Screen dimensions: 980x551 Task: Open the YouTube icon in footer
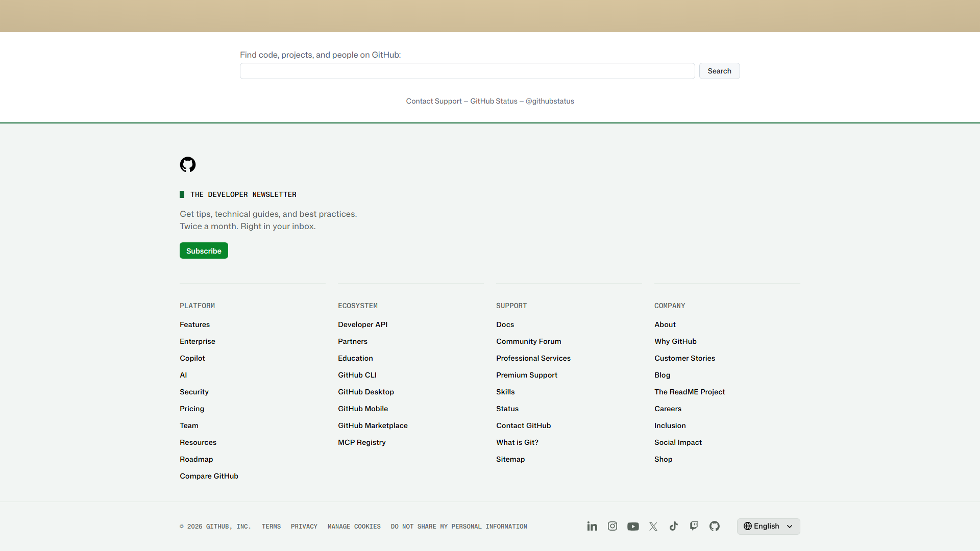tap(633, 527)
